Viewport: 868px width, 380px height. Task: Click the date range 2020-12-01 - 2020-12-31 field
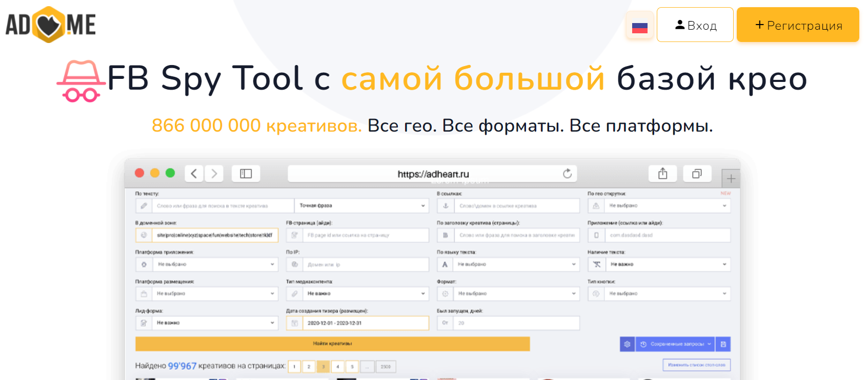click(366, 323)
